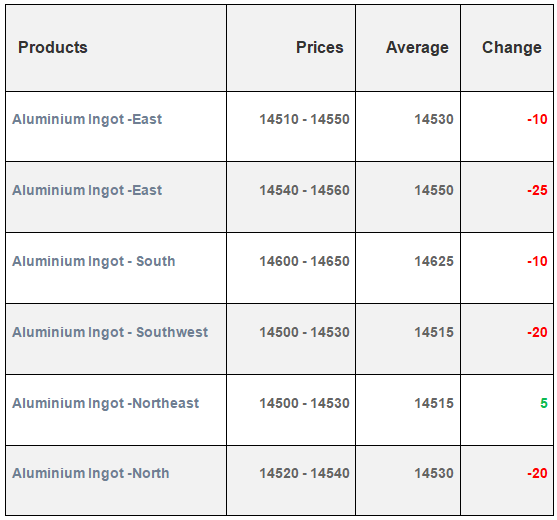
Task: Click the Products column header
Action: coord(53,47)
